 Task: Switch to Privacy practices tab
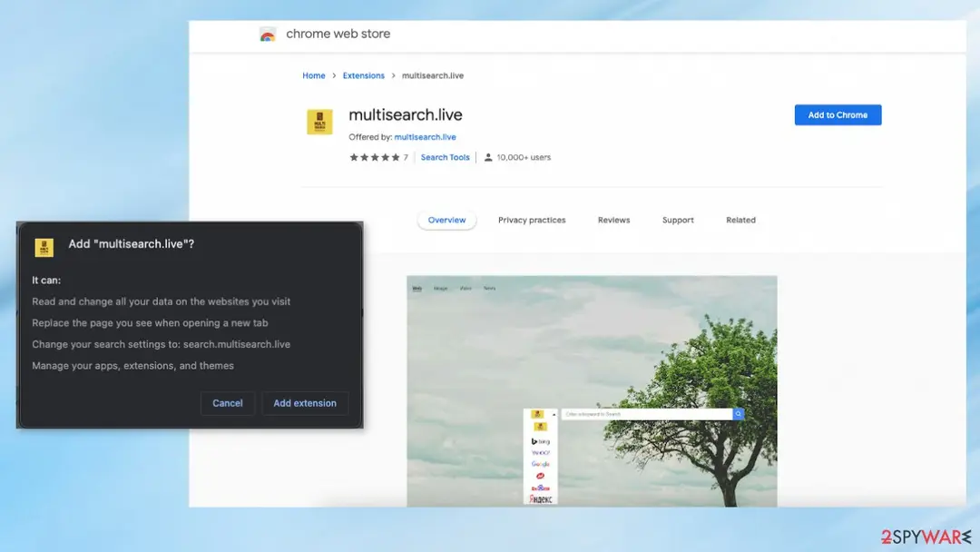tap(532, 220)
